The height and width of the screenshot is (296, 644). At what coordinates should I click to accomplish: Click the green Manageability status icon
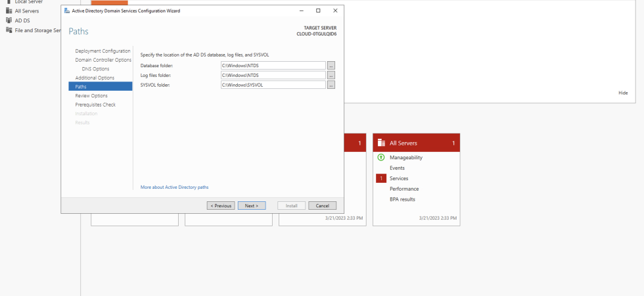coord(381,157)
